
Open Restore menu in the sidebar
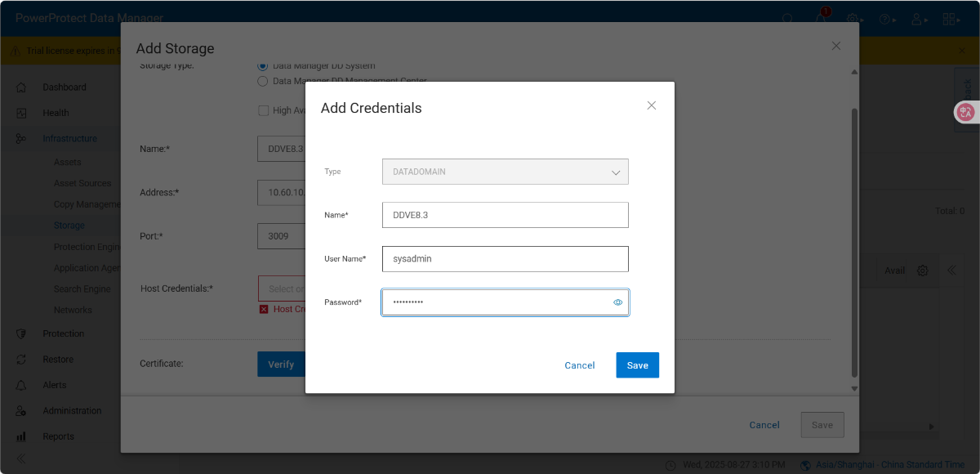tap(58, 360)
